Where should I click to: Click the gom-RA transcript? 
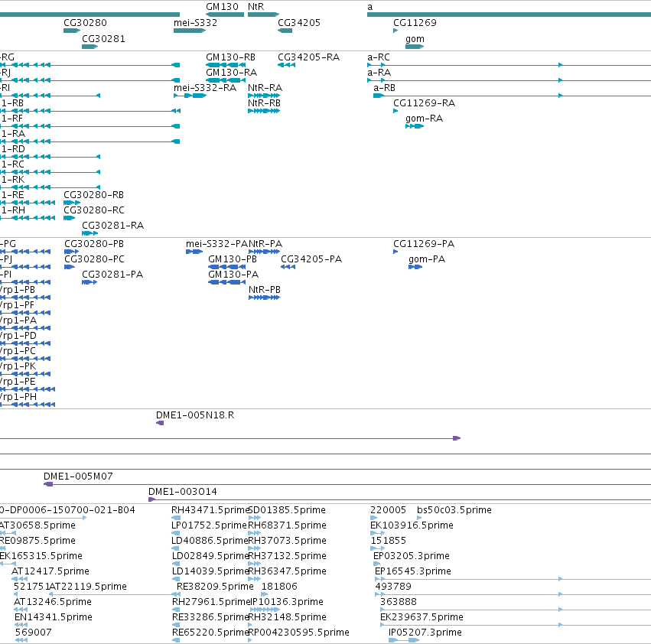[415, 126]
